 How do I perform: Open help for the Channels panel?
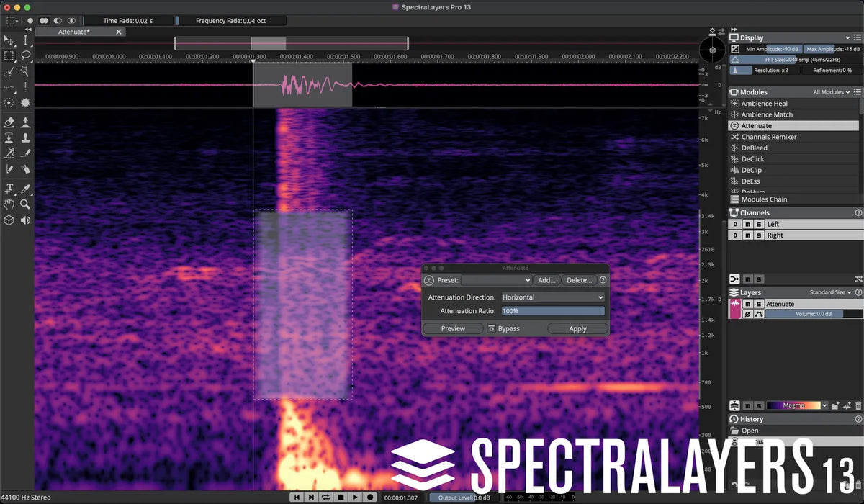(858, 213)
